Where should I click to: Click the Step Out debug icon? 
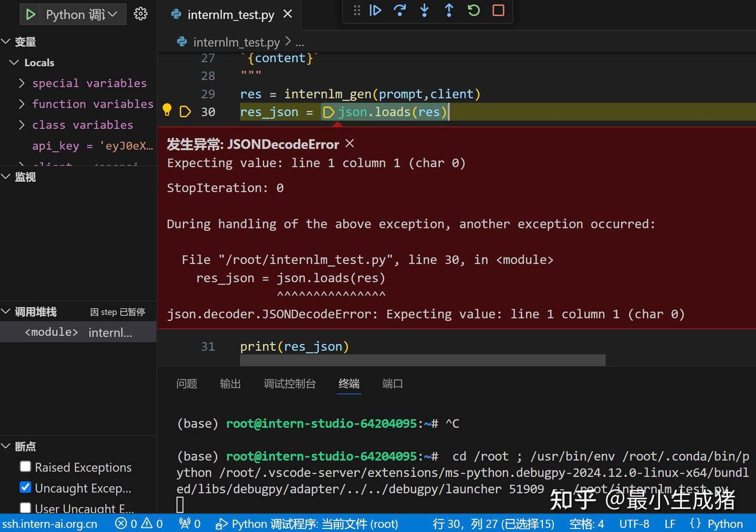[449, 11]
